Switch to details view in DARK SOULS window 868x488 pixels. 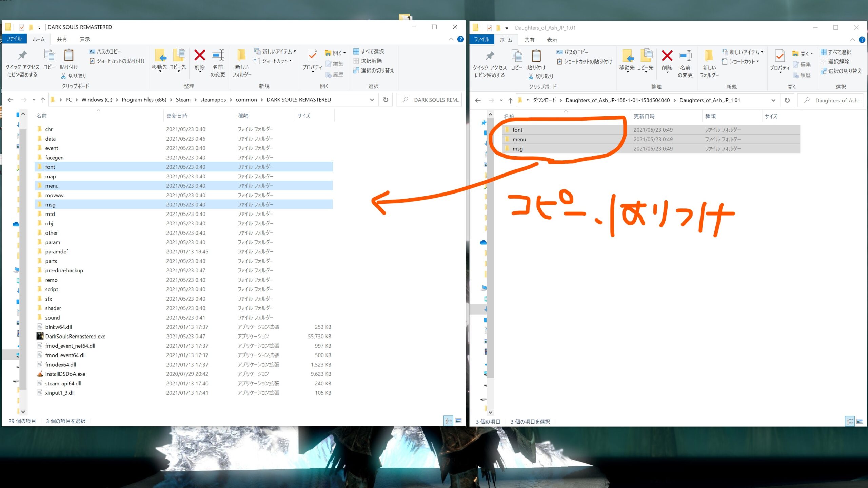coord(449,421)
